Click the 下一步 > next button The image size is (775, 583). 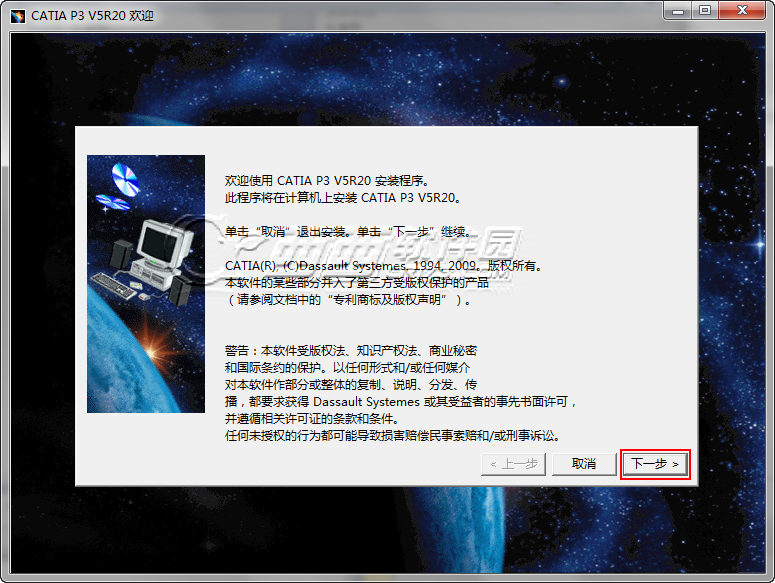[x=655, y=464]
